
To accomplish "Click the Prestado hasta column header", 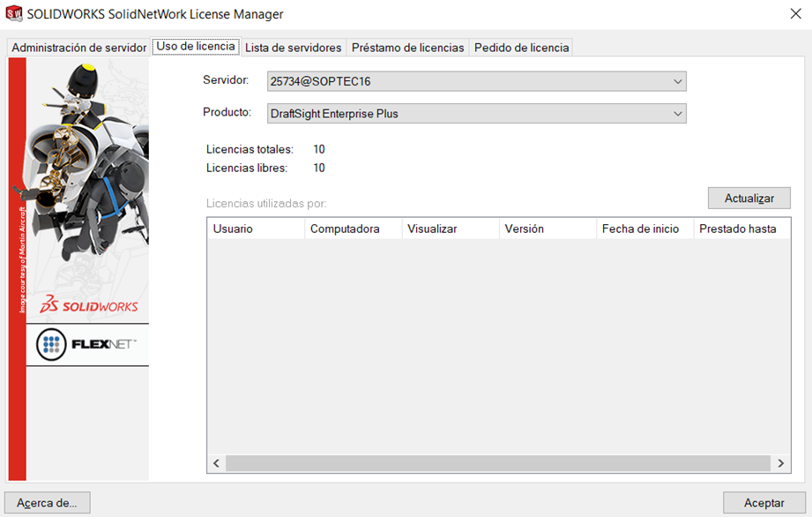I will [742, 229].
